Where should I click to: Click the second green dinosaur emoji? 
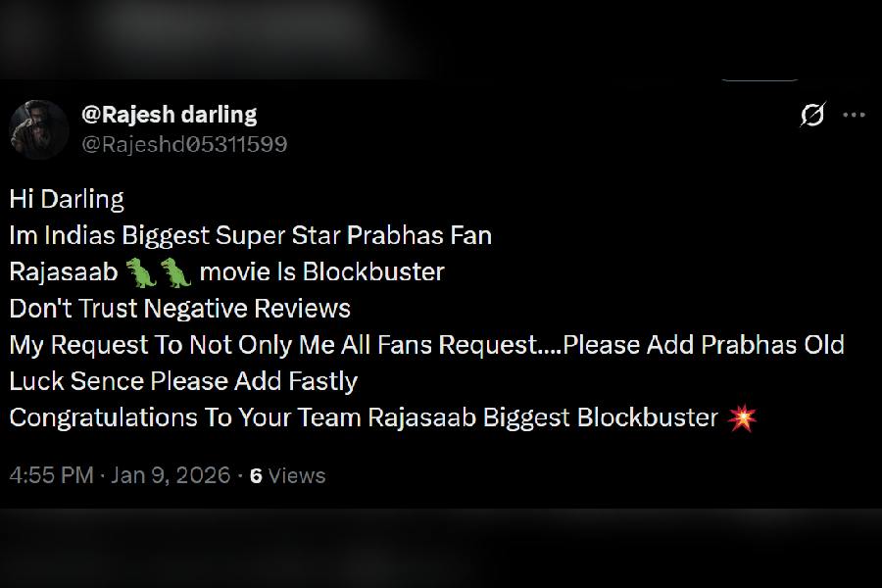(x=175, y=272)
